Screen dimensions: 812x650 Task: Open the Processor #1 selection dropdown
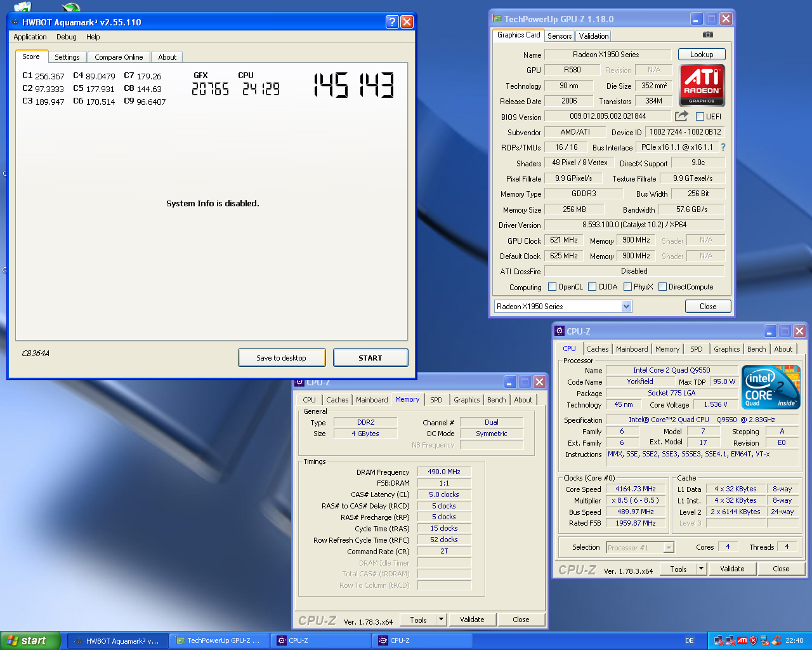coord(640,548)
